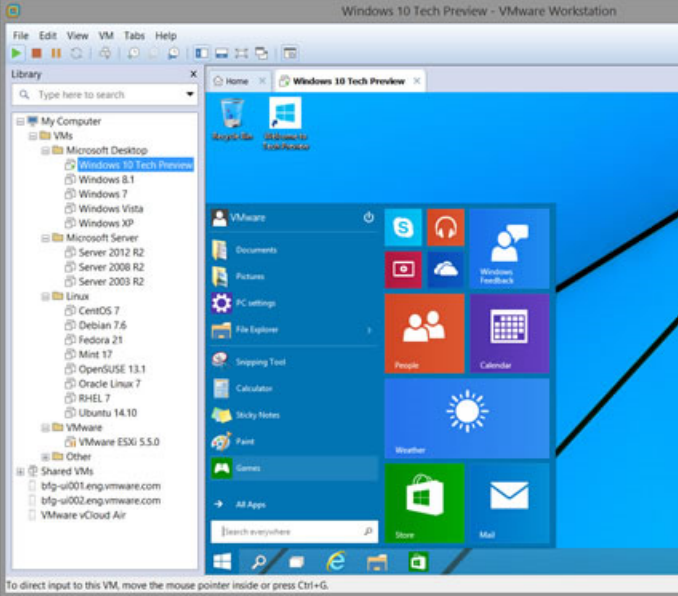Image resolution: width=678 pixels, height=596 pixels.
Task: Open Games in the Start menu
Action: [x=294, y=468]
